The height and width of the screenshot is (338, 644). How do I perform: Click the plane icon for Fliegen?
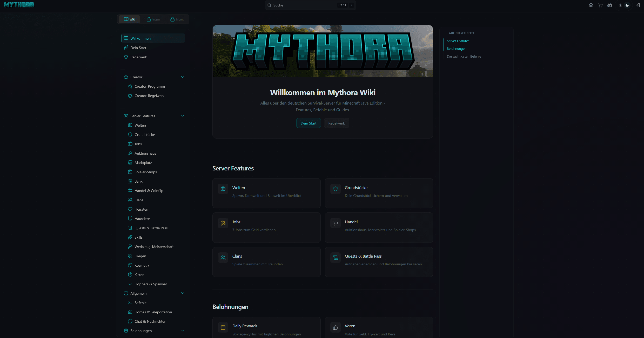pos(130,256)
